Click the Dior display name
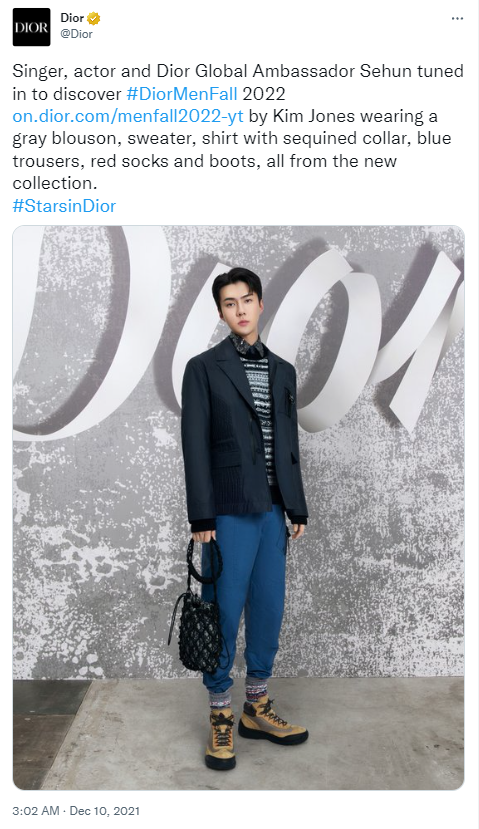The width and height of the screenshot is (479, 829). [x=72, y=18]
